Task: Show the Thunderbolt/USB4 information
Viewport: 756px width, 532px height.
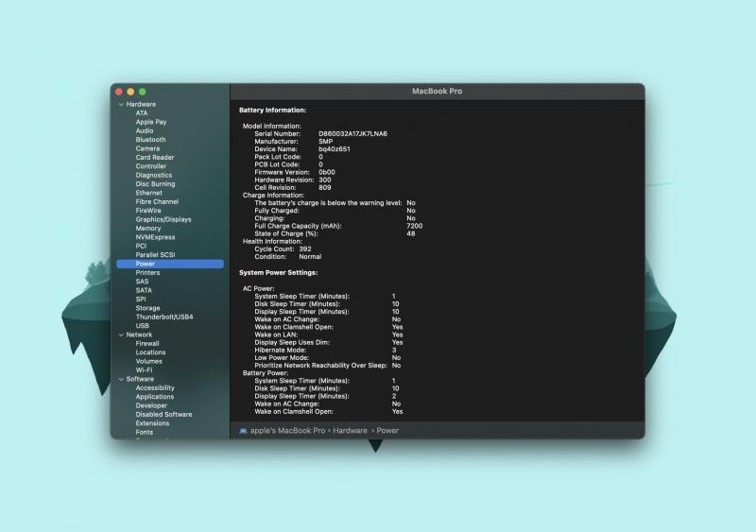Action: [163, 317]
